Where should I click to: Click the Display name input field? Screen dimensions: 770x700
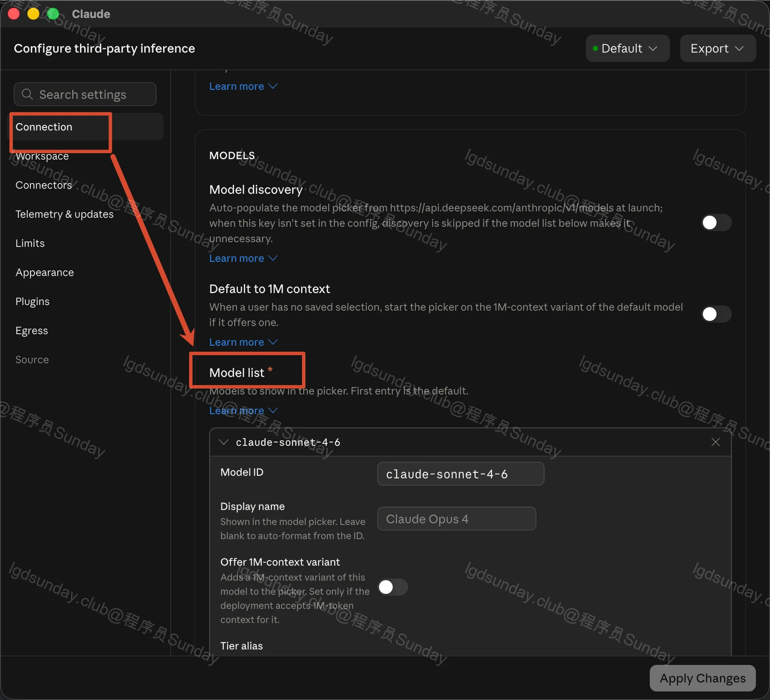coord(457,519)
